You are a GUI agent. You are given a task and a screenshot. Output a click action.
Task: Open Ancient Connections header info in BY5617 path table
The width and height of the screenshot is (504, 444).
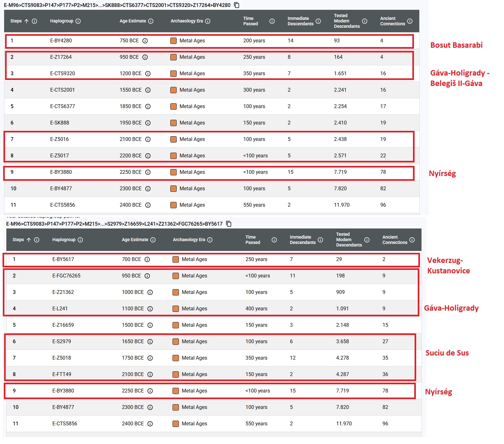(x=412, y=240)
